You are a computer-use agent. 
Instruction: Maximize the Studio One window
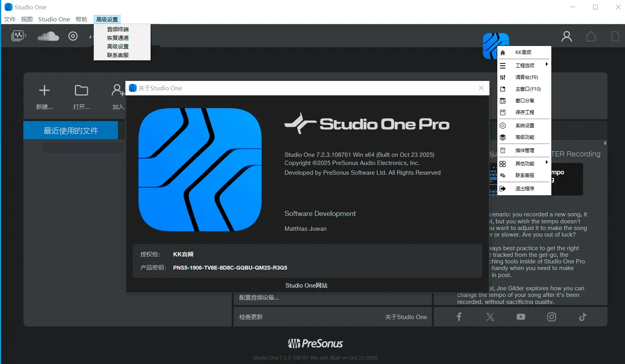point(596,7)
